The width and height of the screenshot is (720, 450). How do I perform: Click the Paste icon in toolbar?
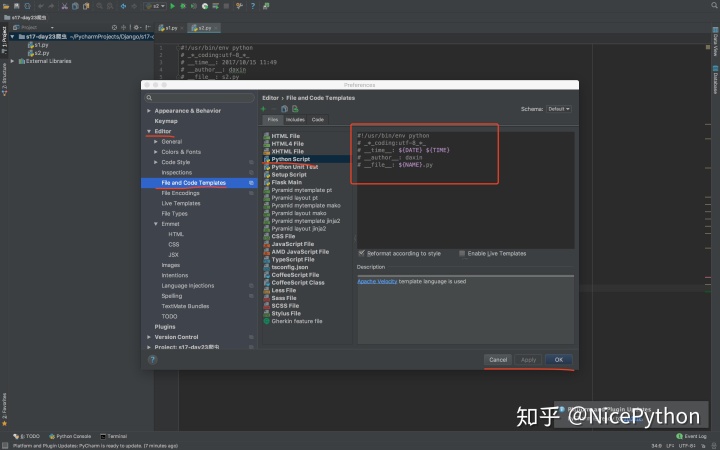[x=86, y=6]
